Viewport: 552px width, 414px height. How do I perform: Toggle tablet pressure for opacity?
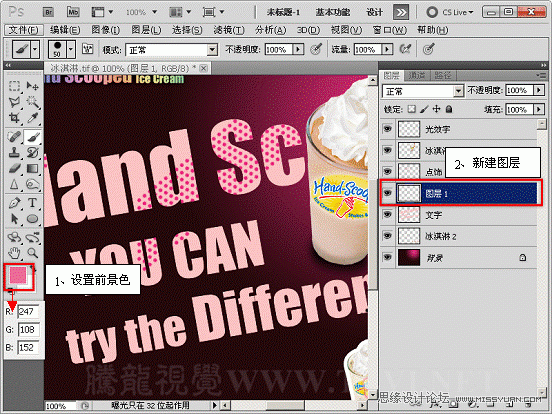pos(316,49)
